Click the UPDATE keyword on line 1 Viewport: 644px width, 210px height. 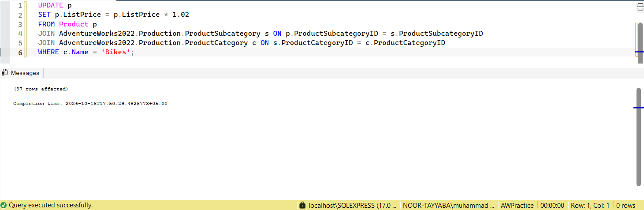[51, 6]
